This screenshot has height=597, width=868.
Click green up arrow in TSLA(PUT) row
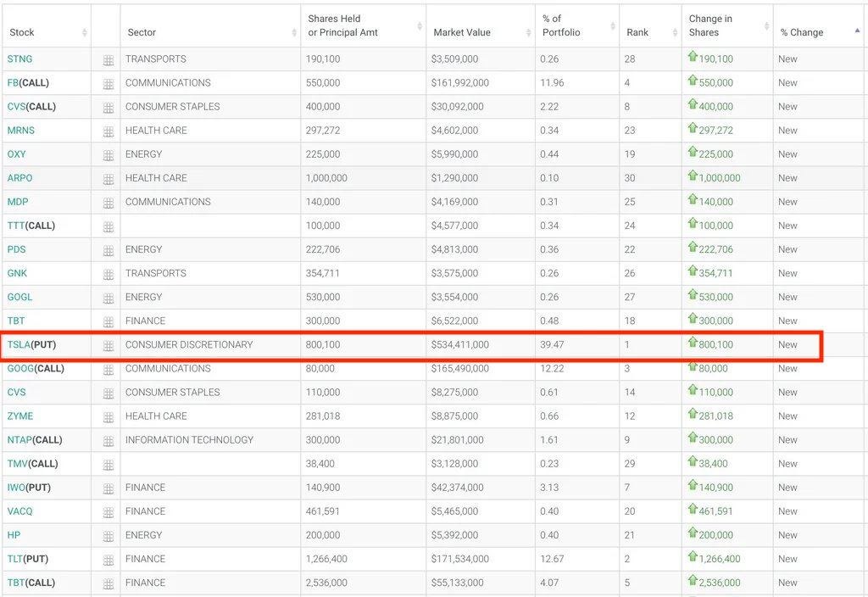tap(693, 343)
